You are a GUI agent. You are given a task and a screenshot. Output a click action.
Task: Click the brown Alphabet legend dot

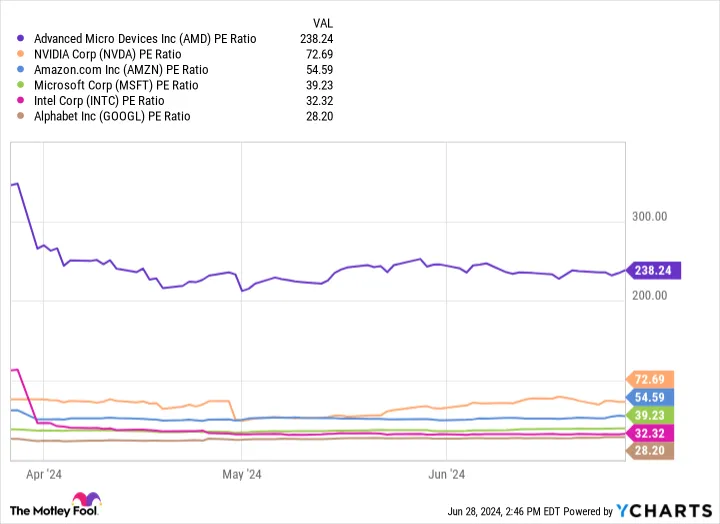coord(22,116)
